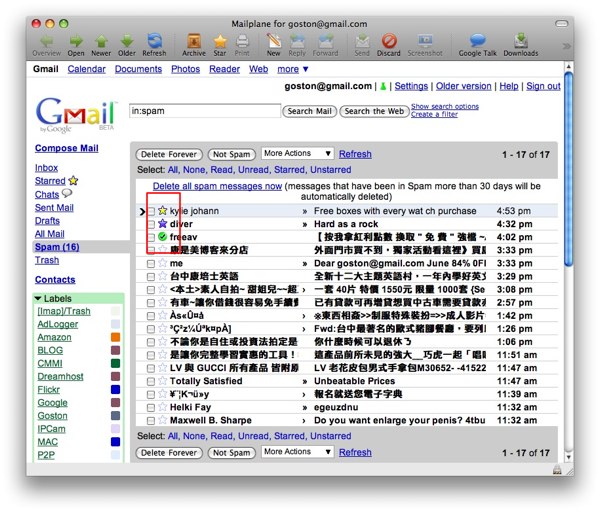Click the green status icon beside account email
Image resolution: width=600 pixels, height=512 pixels.
(383, 86)
